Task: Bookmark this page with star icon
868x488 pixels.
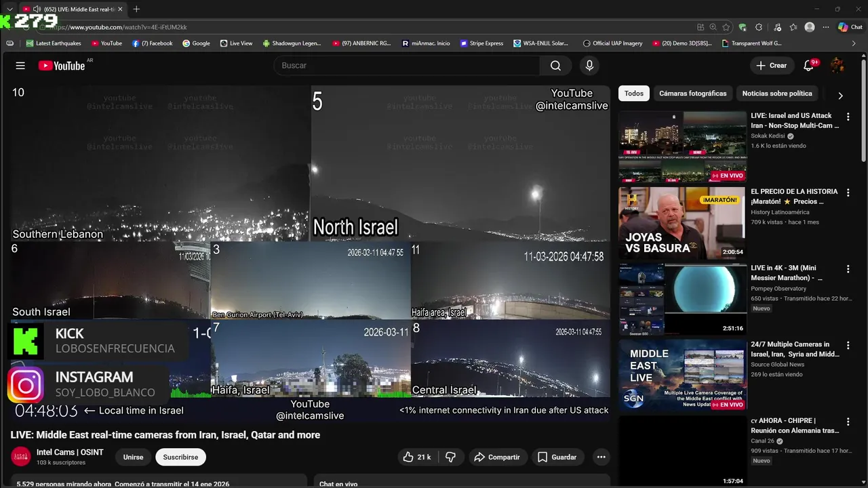Action: point(726,27)
